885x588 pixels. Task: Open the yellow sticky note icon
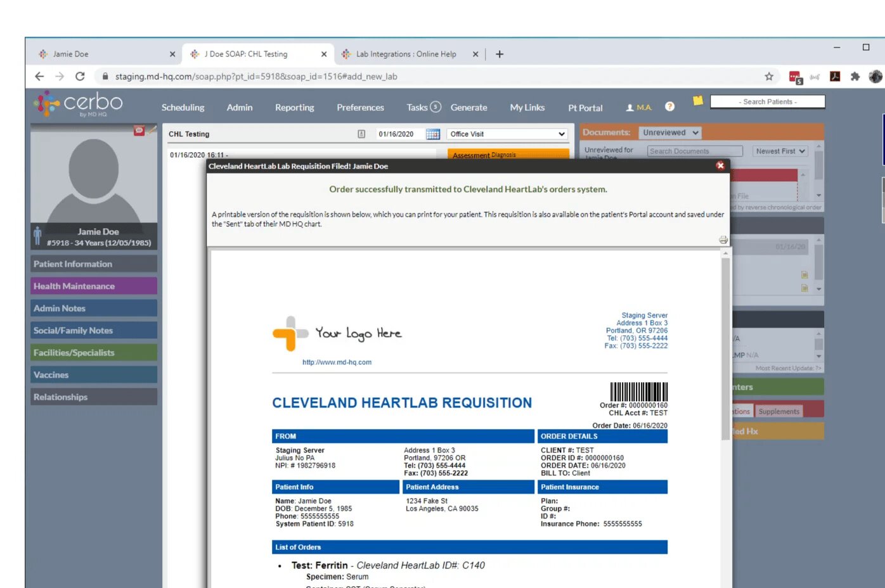[698, 101]
